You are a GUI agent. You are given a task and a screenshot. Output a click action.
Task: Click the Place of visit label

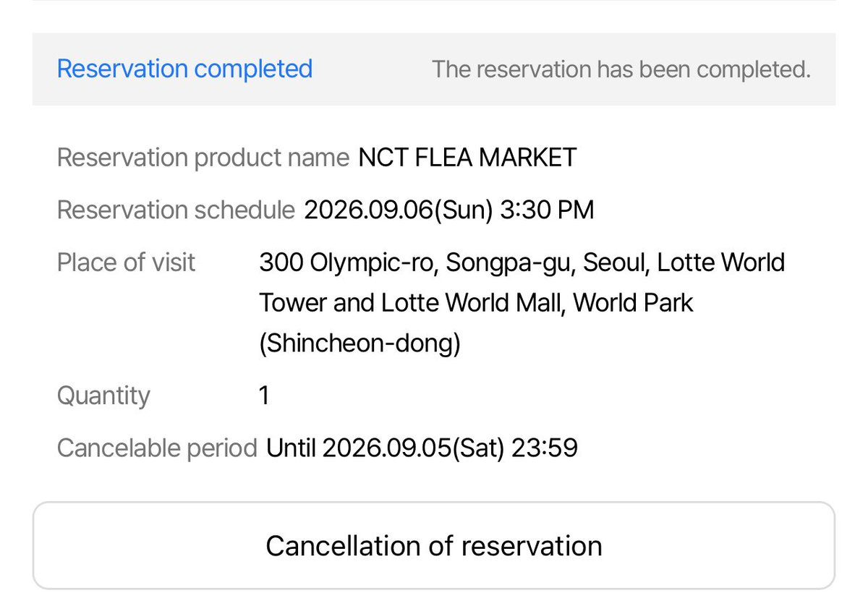pos(126,262)
